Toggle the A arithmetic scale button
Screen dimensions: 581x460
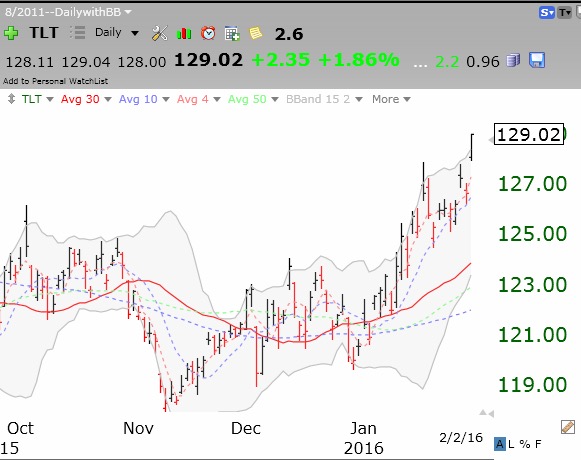coord(499,444)
